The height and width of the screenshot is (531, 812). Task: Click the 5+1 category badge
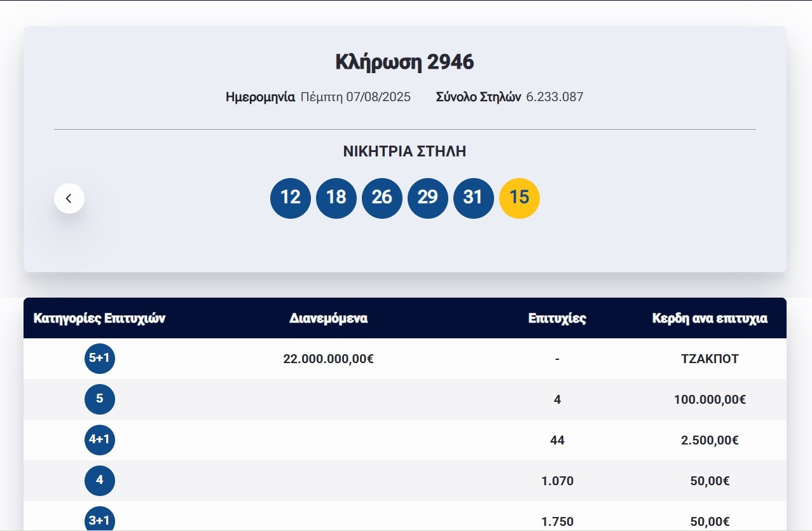tap(100, 359)
